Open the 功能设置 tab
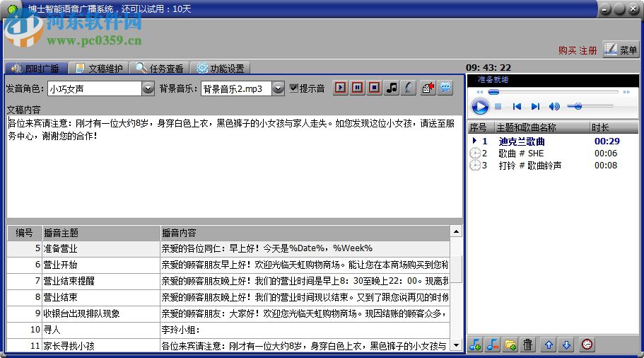644x358 pixels. pyautogui.click(x=220, y=68)
